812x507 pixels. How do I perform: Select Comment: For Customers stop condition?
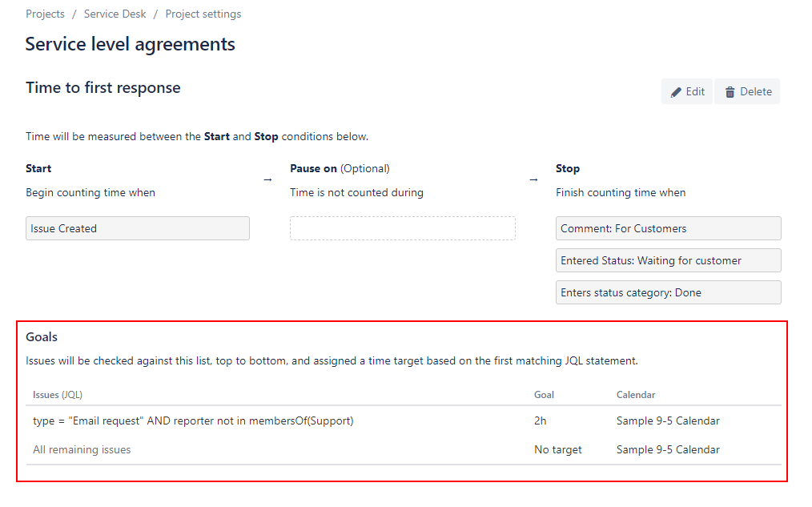668,228
